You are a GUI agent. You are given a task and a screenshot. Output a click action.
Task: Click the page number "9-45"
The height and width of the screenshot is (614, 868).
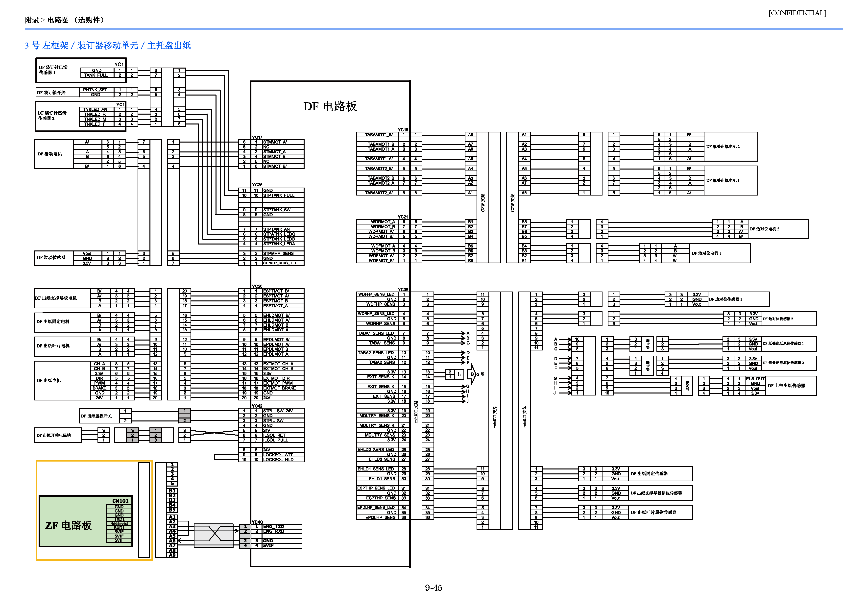tap(434, 588)
